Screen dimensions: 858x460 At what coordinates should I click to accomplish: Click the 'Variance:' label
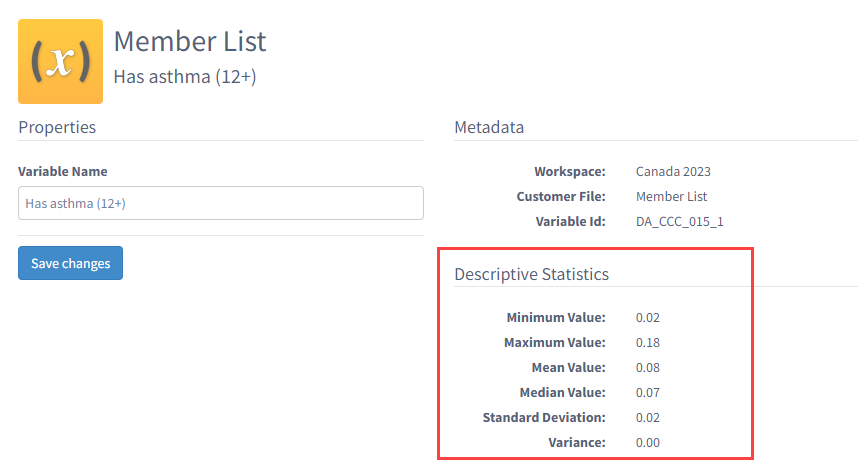tap(577, 442)
